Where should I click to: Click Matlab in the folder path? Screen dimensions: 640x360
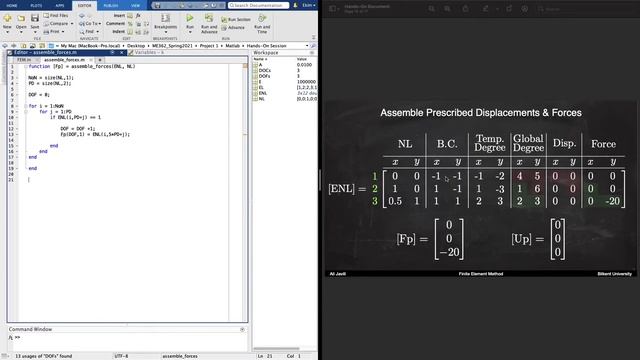point(233,46)
